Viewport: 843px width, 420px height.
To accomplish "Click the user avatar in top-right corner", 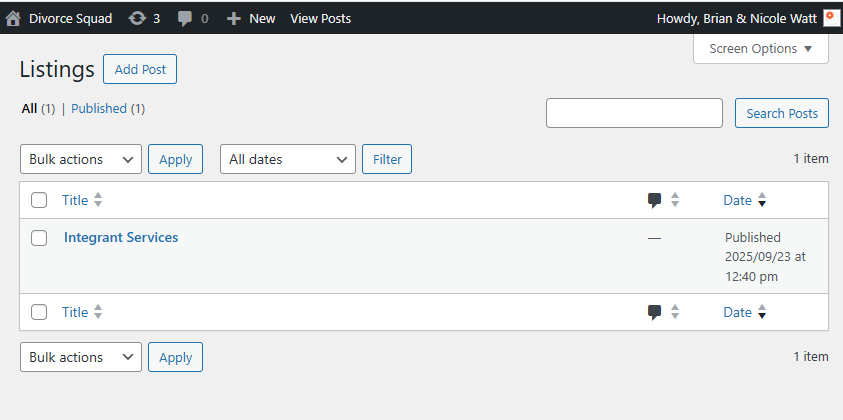I will [x=830, y=18].
